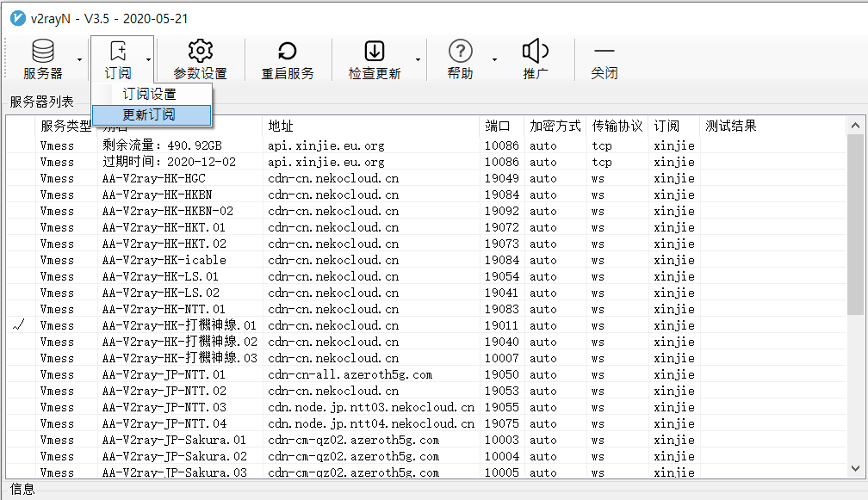Expand the 服务器 dropdown arrow
This screenshot has width=868, height=500.
(80, 59)
